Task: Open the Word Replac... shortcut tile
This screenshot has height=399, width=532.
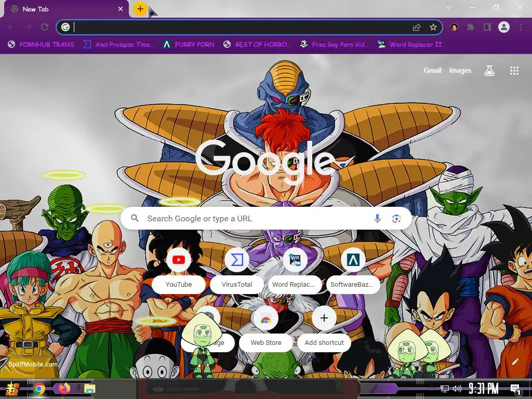Action: (294, 270)
